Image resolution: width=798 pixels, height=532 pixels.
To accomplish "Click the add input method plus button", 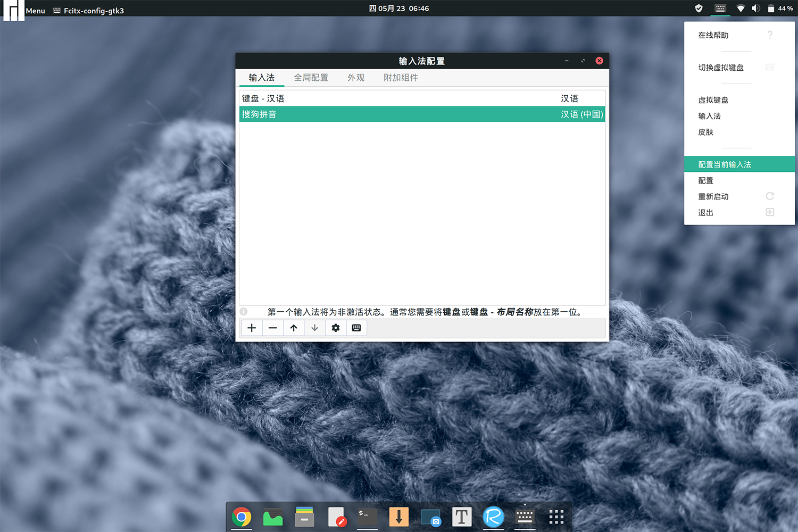I will (x=252, y=328).
